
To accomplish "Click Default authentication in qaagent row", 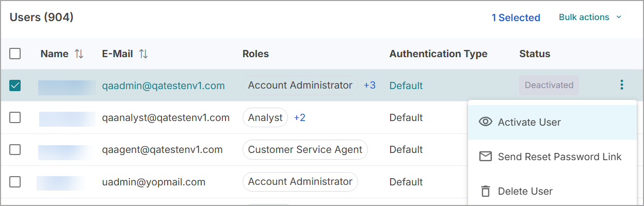I will point(406,150).
